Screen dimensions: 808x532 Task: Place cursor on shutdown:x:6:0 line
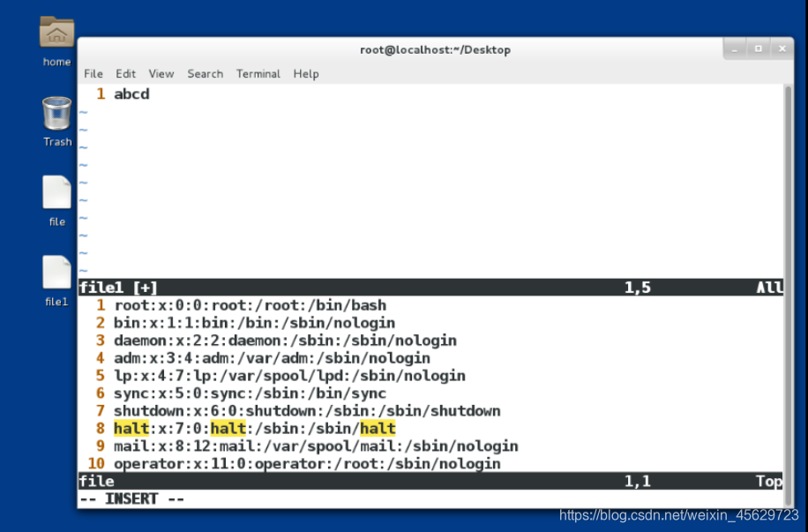point(307,411)
